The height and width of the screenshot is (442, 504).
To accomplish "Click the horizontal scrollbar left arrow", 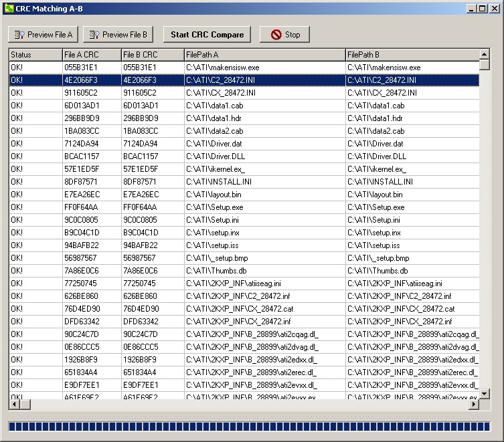I will click(15, 405).
